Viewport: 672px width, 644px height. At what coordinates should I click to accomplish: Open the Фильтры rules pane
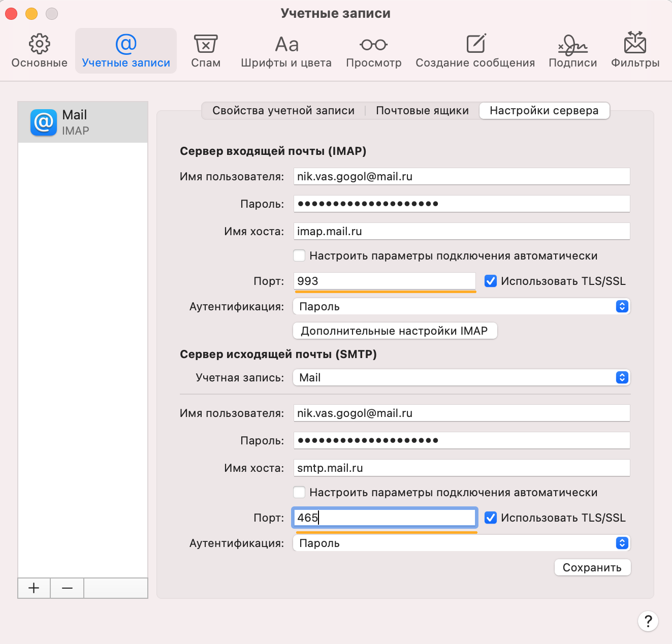[635, 51]
